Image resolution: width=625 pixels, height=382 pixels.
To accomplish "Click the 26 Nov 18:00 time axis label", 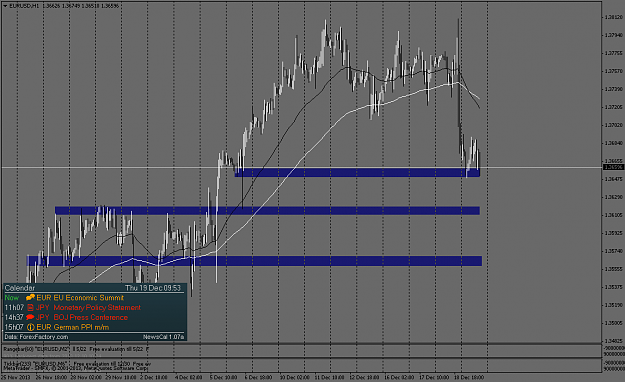I will tap(50, 377).
